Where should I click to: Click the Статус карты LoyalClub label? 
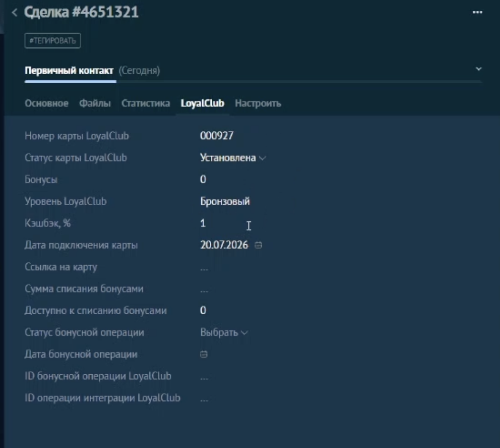point(76,158)
